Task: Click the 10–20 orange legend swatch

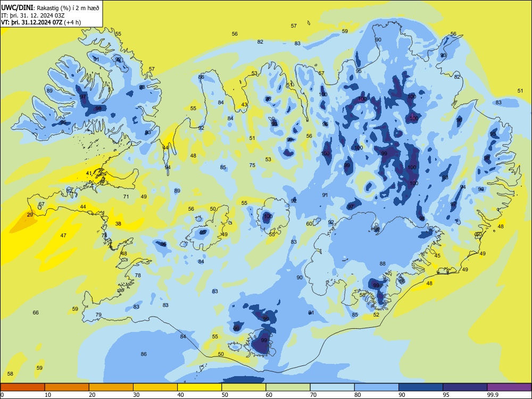Action: (x=67, y=387)
